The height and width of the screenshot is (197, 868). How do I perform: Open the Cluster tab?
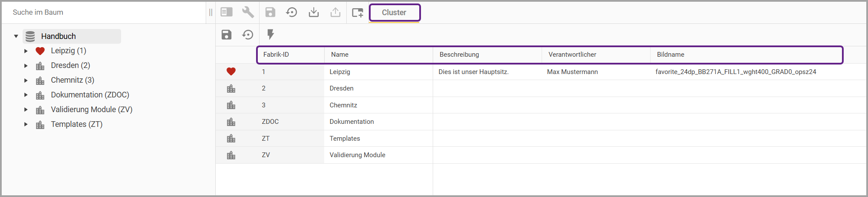(x=394, y=13)
